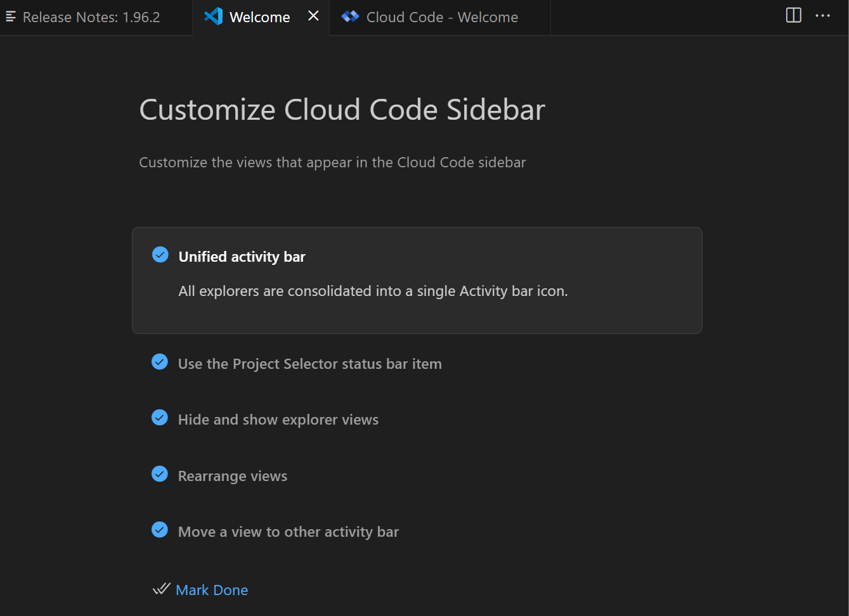
Task: Click the list icon on the Release Notes tab
Action: [10, 16]
